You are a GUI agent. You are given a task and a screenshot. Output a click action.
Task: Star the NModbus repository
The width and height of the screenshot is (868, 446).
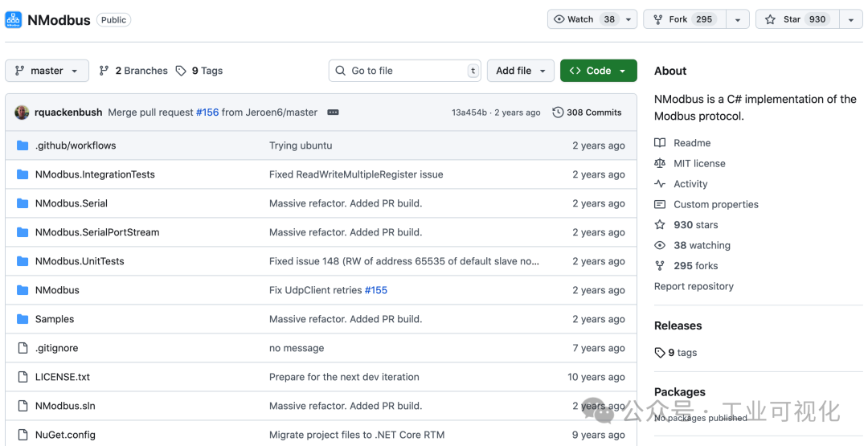pyautogui.click(x=796, y=19)
